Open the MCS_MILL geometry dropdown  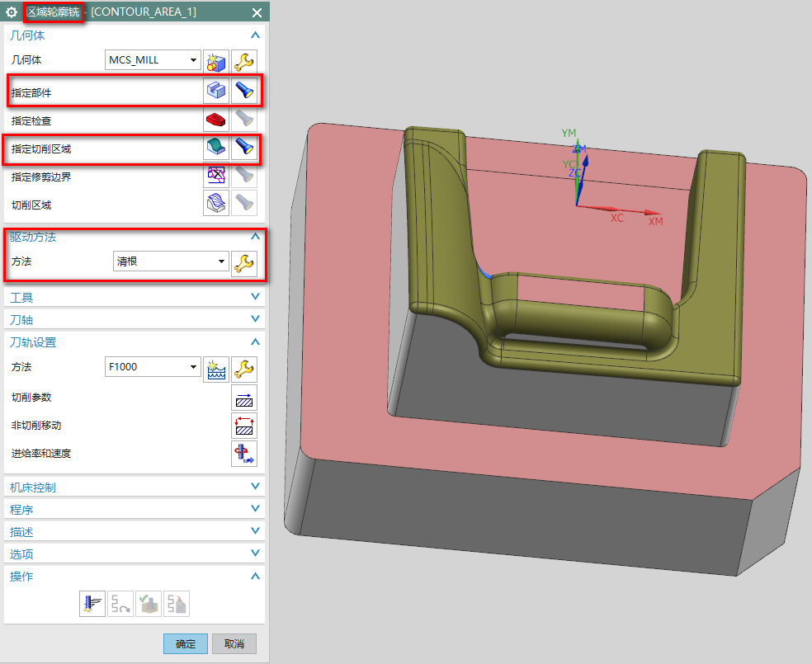(x=153, y=60)
